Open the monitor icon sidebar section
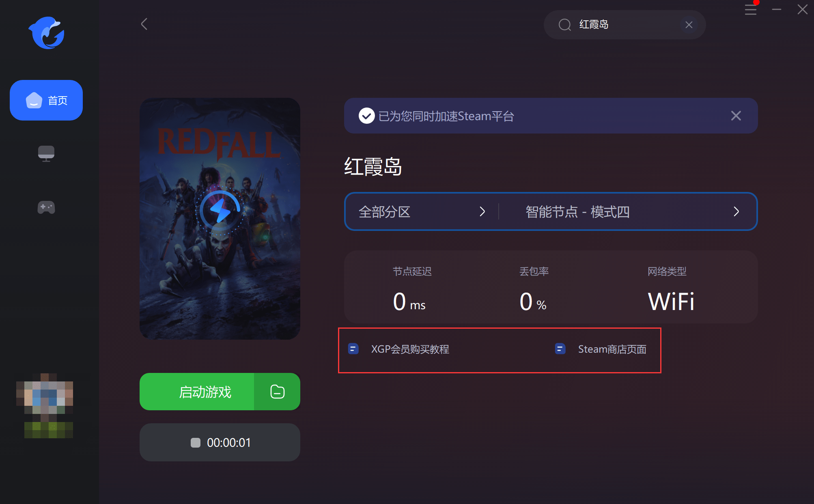Viewport: 814px width, 504px height. [x=46, y=153]
